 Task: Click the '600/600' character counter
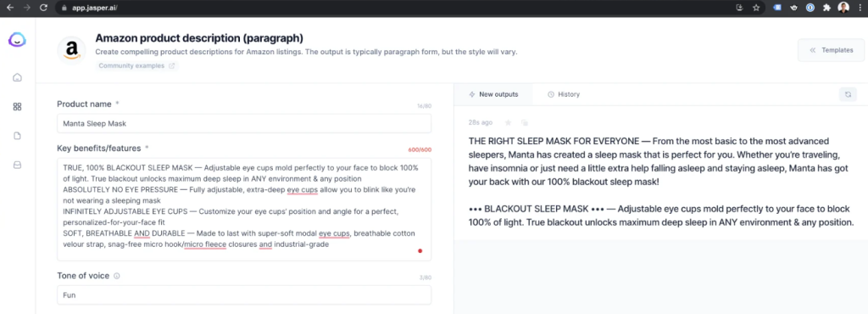point(420,149)
